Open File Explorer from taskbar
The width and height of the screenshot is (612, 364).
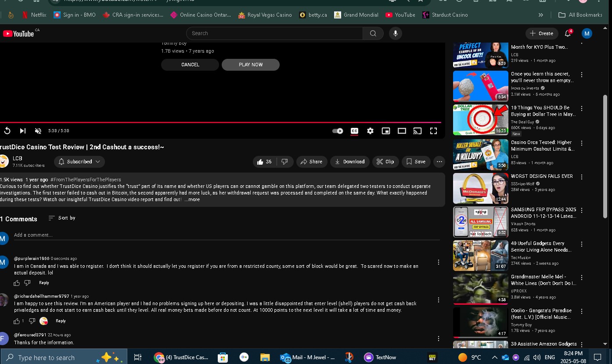pos(265,357)
